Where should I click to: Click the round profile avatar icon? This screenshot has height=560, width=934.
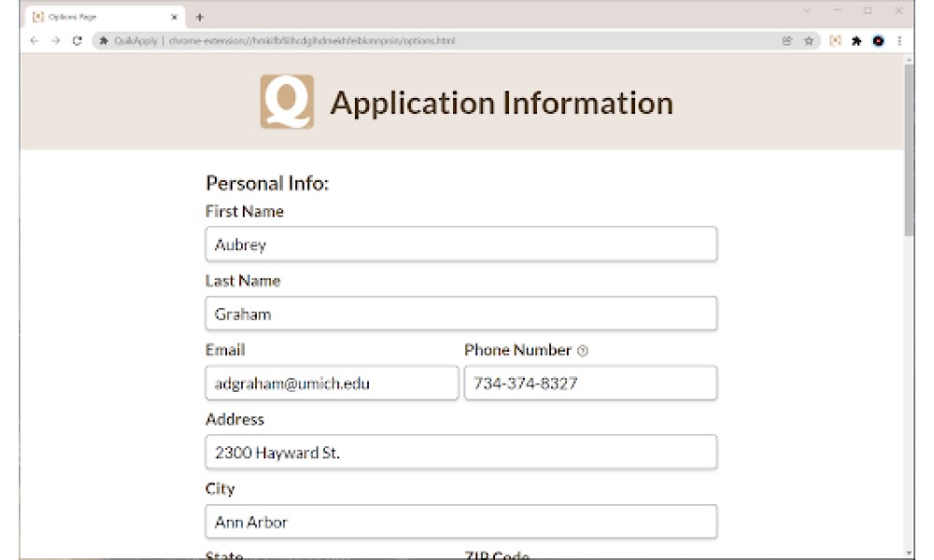(x=878, y=40)
